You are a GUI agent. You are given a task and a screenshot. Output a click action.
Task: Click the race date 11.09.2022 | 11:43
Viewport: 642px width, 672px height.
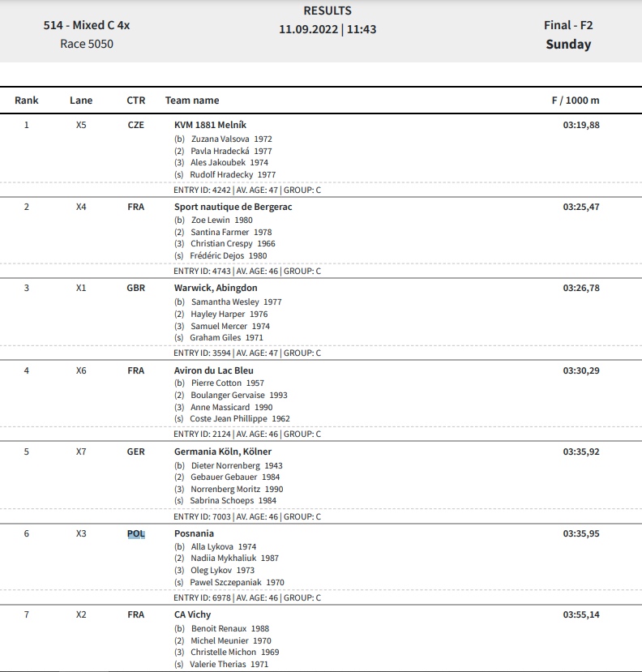327,29
